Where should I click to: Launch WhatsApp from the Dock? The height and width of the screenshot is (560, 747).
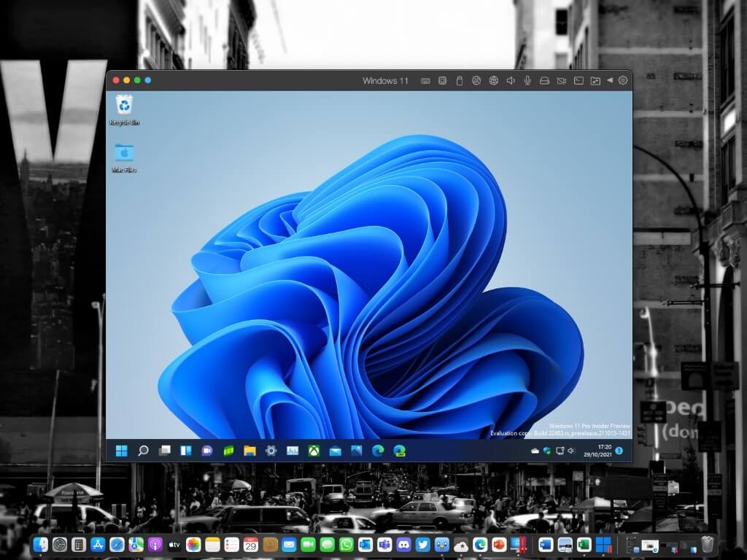347,544
